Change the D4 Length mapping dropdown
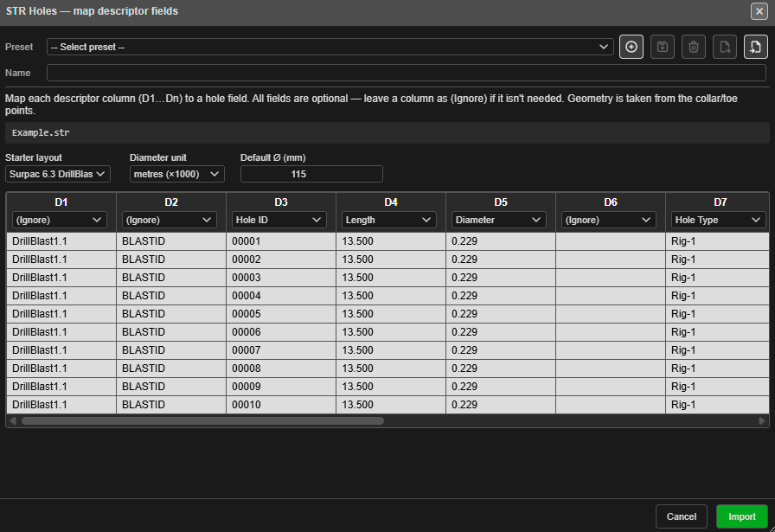 point(388,220)
